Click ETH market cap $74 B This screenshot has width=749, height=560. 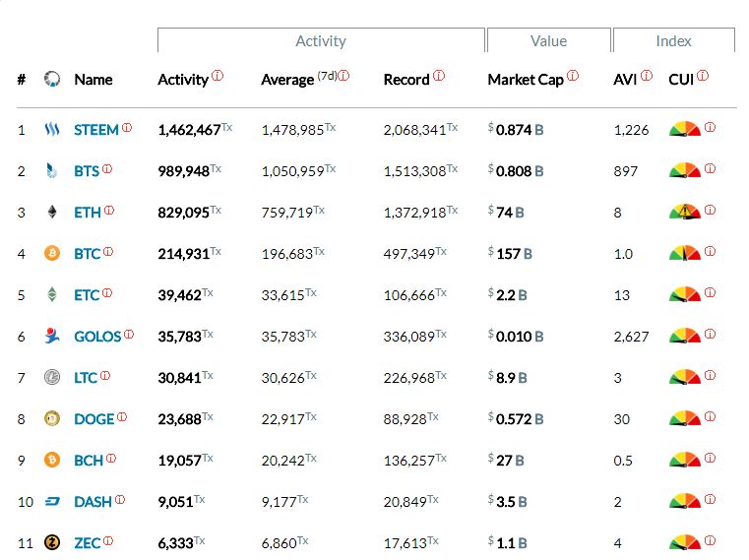[505, 213]
